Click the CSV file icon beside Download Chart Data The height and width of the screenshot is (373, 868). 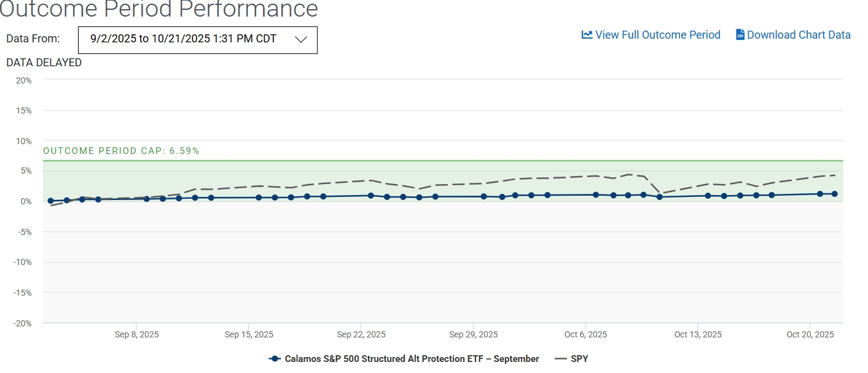pyautogui.click(x=740, y=35)
